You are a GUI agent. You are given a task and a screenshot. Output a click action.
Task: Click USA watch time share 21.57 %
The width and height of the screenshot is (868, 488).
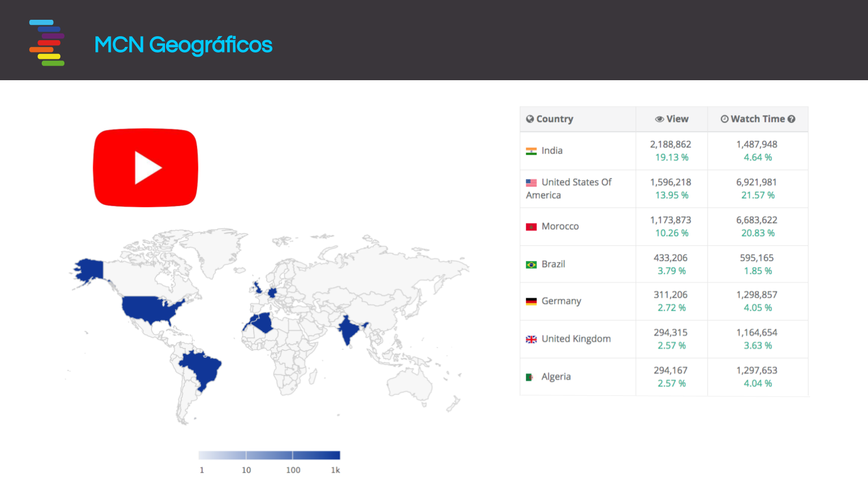click(x=758, y=195)
